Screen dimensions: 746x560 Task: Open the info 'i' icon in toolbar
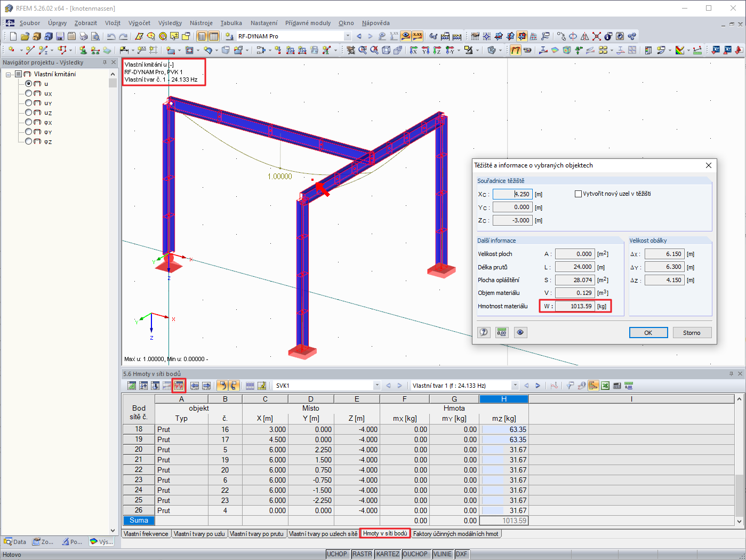click(608, 36)
